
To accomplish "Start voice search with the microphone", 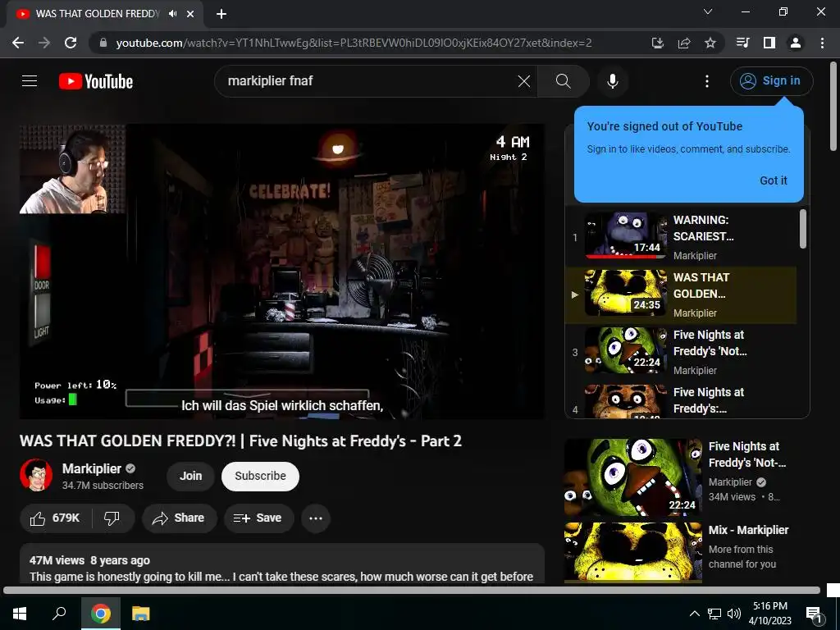I will (612, 81).
